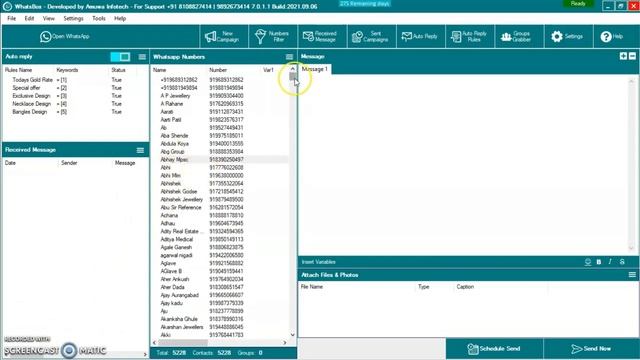Click the numbers list scroll-up arrow

coord(293,69)
